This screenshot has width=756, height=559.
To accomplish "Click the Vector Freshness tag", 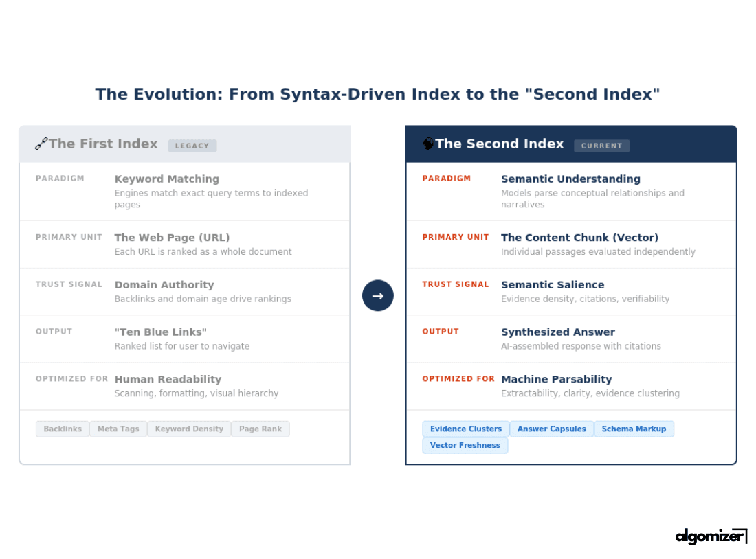I will (x=465, y=445).
